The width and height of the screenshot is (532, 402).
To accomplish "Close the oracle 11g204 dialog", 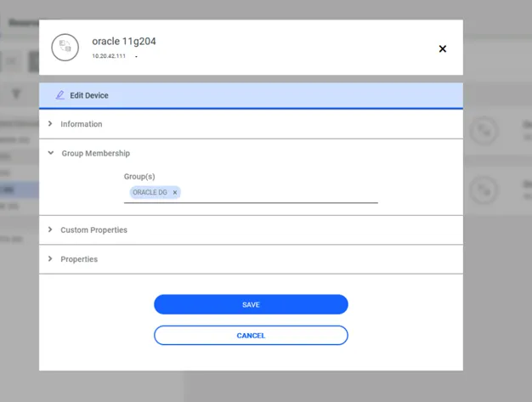I will [x=443, y=48].
